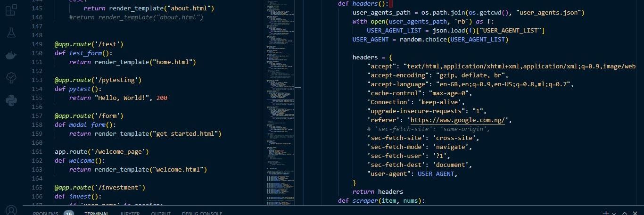Viewport: 644px width, 215px height.
Task: Click line number 161 in gutter
Action: (x=37, y=151)
